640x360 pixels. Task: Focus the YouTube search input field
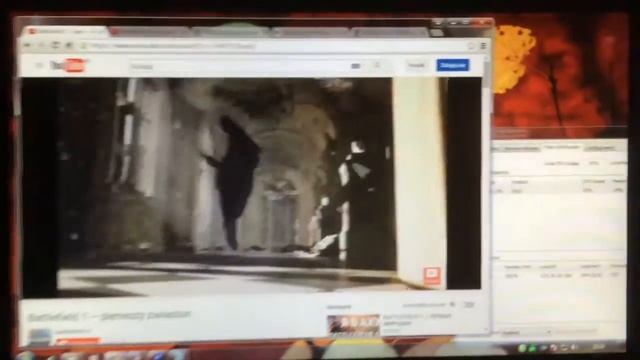point(245,66)
